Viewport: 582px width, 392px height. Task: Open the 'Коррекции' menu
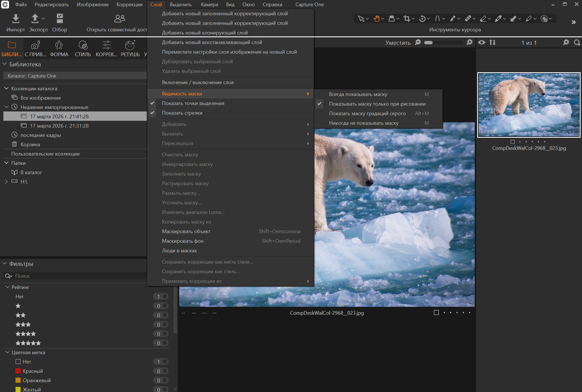click(x=129, y=5)
